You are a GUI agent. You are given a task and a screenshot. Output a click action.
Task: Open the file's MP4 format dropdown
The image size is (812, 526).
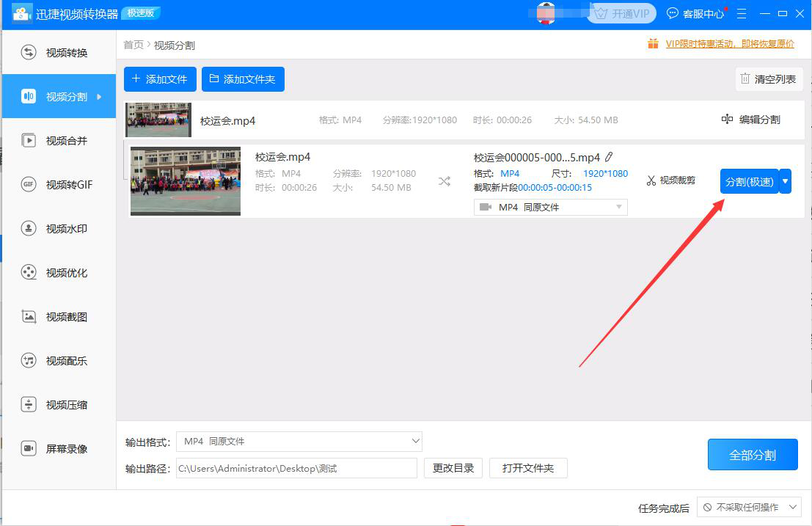(x=551, y=208)
